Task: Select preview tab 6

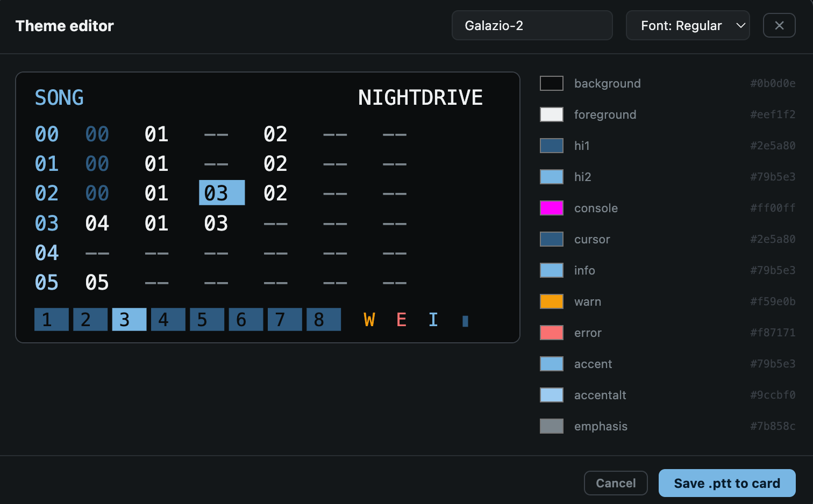Action: (x=246, y=319)
